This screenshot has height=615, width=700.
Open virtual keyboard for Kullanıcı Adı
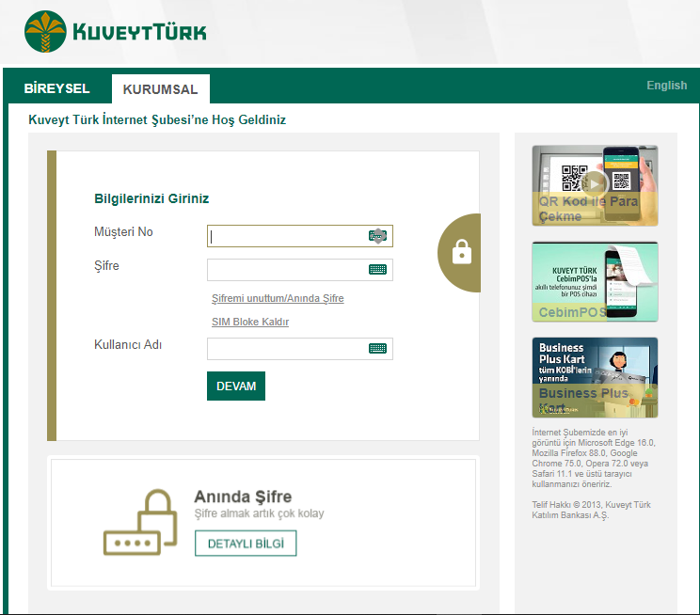[377, 349]
